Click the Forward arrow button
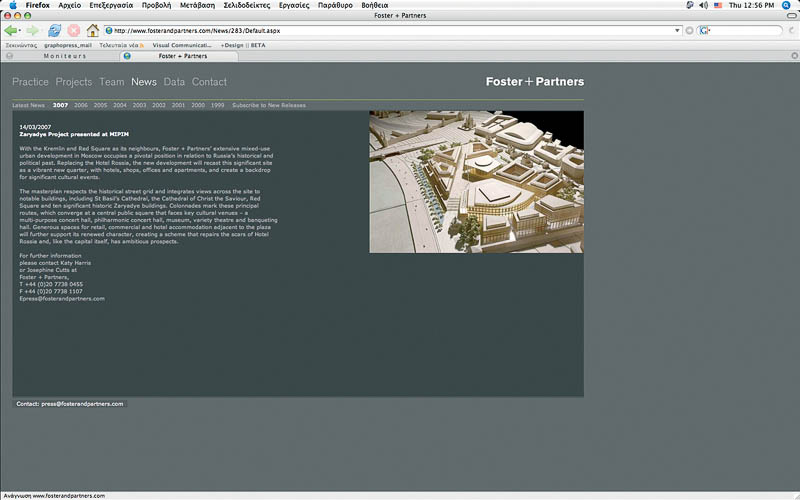This screenshot has width=800, height=500. (33, 31)
